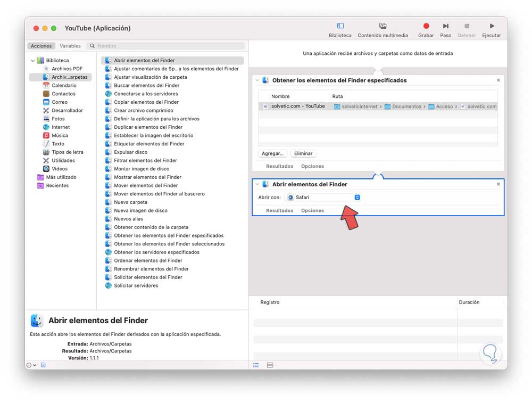Select Internet category icon
Screen dimensions: 532x402
tap(46, 127)
